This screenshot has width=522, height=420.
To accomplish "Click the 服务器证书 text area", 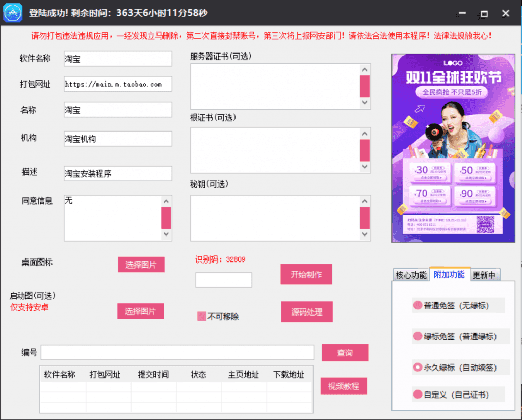I will point(275,86).
